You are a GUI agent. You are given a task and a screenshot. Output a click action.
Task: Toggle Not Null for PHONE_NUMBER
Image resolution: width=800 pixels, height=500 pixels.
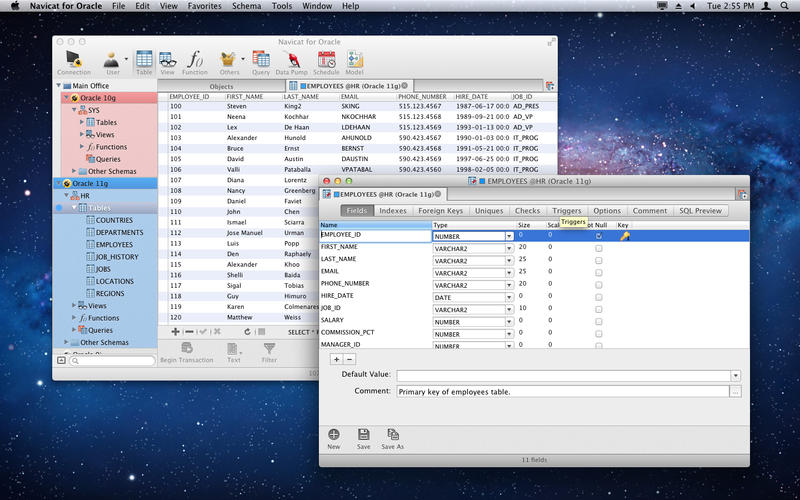tap(598, 285)
